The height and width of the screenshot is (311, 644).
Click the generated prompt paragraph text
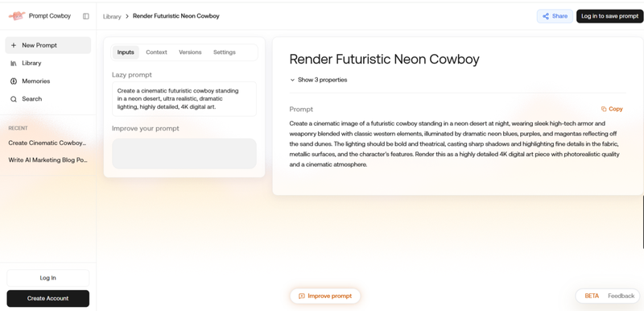(x=454, y=143)
